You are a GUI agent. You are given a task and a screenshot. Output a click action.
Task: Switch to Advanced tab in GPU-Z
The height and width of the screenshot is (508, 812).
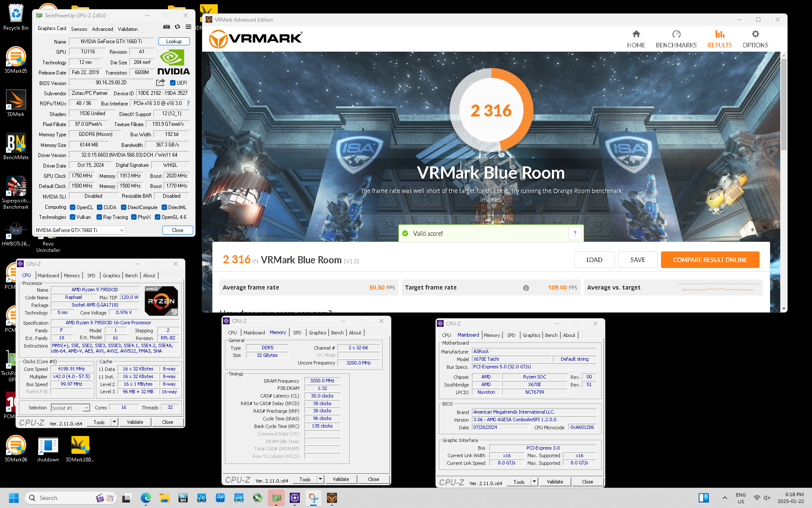click(102, 29)
